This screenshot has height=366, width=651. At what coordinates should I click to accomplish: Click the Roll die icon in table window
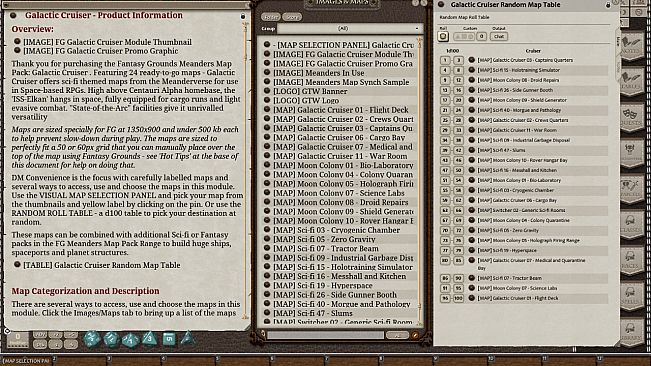(x=443, y=37)
